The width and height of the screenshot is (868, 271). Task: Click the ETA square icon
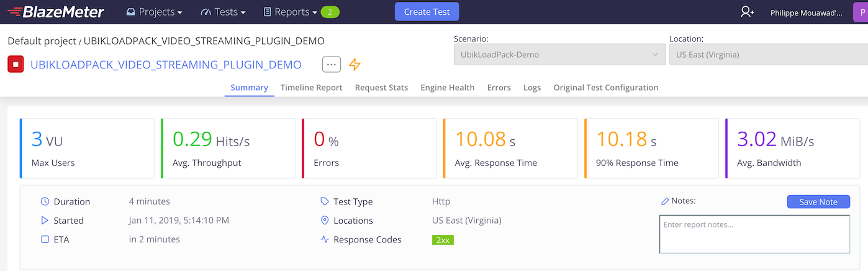pos(45,239)
